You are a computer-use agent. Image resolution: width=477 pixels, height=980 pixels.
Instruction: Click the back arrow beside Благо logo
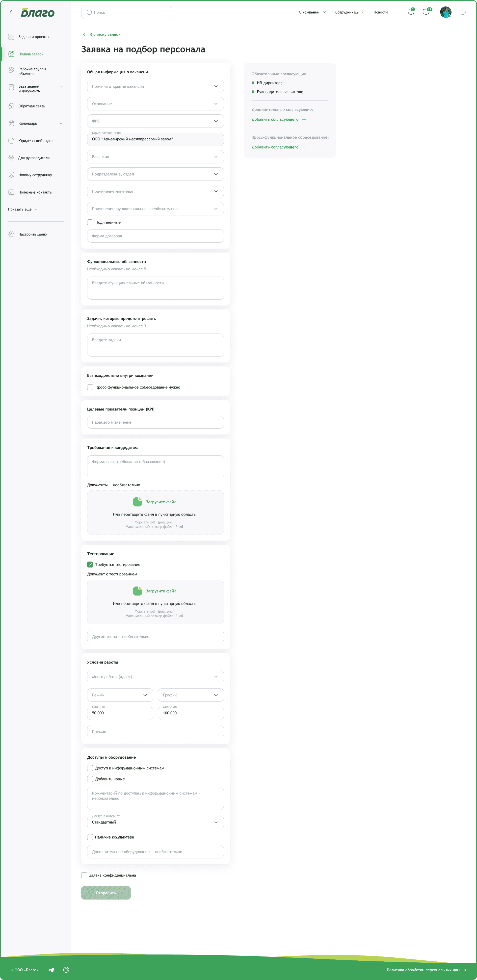tap(12, 12)
